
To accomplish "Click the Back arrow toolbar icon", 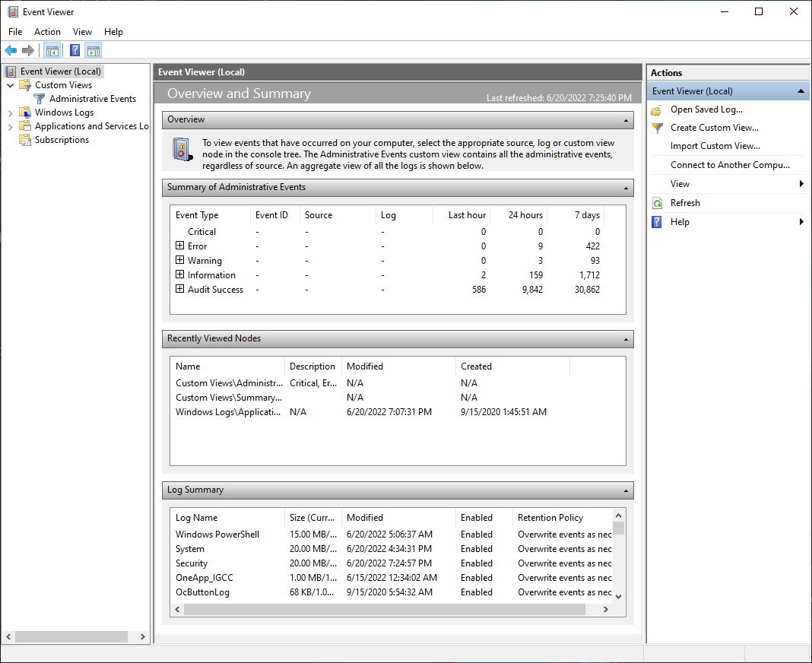I will point(11,50).
